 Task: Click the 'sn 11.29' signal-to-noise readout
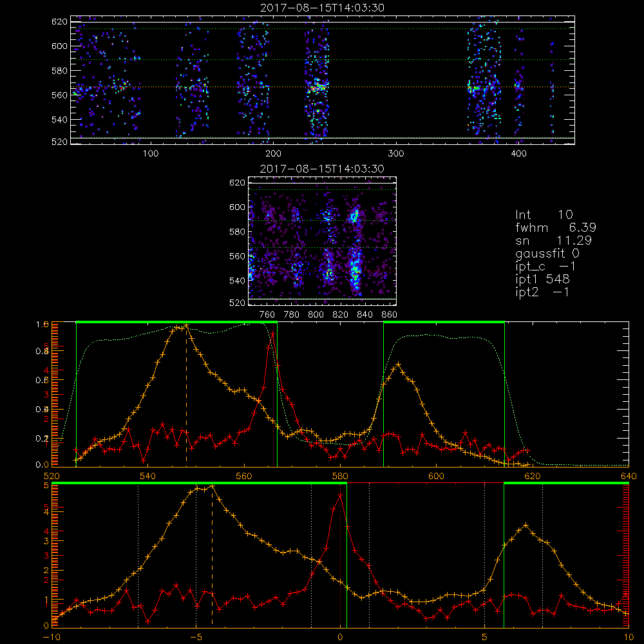pyautogui.click(x=553, y=241)
